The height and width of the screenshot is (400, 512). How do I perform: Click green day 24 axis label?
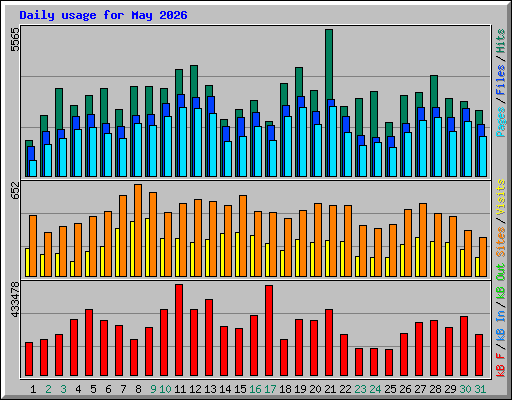click(375, 389)
